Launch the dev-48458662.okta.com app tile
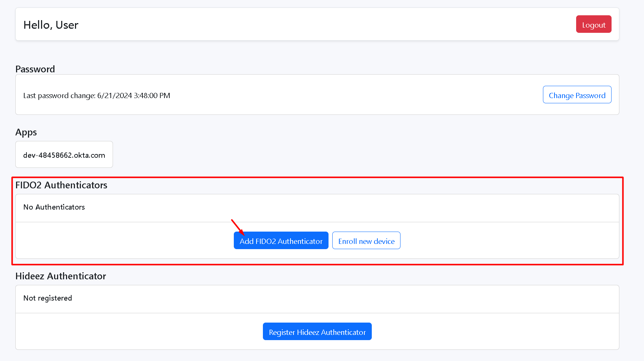The height and width of the screenshot is (361, 644). 64,155
